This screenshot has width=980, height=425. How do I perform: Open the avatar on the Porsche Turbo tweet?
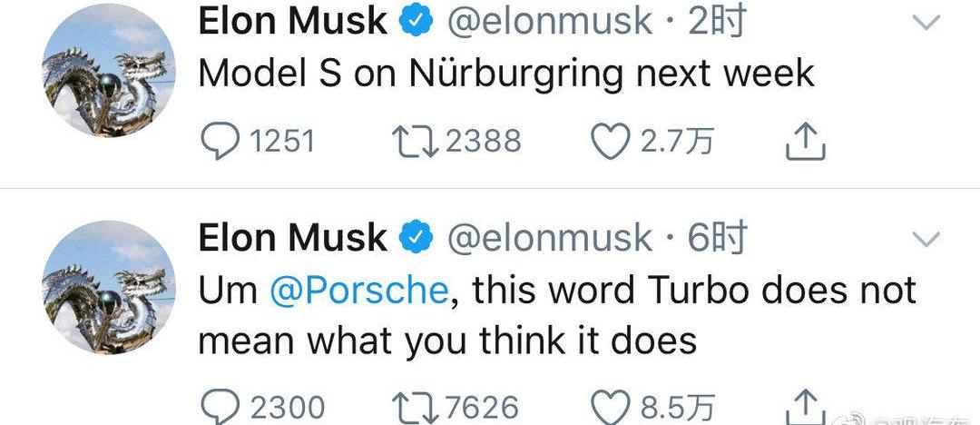pyautogui.click(x=109, y=288)
